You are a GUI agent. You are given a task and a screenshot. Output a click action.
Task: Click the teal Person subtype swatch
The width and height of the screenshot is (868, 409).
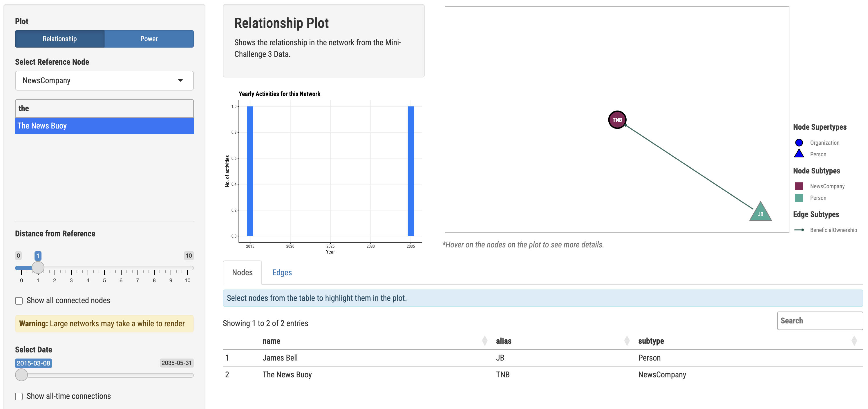pyautogui.click(x=799, y=198)
